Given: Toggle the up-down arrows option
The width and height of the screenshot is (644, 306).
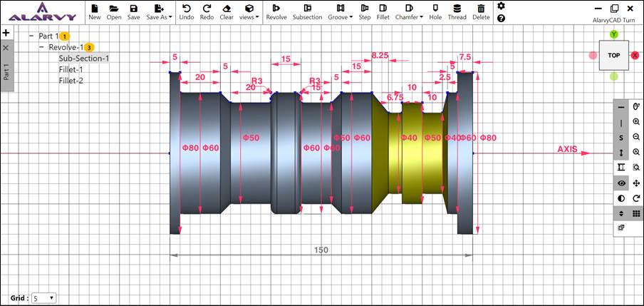Looking at the screenshot, I should [x=621, y=213].
